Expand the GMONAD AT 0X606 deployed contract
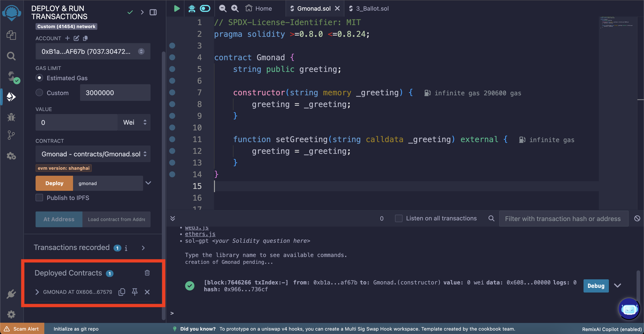Viewport: 644px width, 334px height. coord(37,292)
